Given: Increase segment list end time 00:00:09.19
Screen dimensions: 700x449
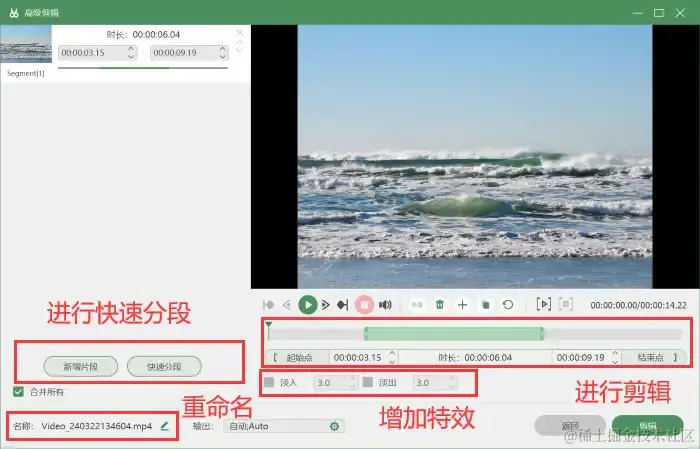Looking at the screenshot, I should pos(222,49).
